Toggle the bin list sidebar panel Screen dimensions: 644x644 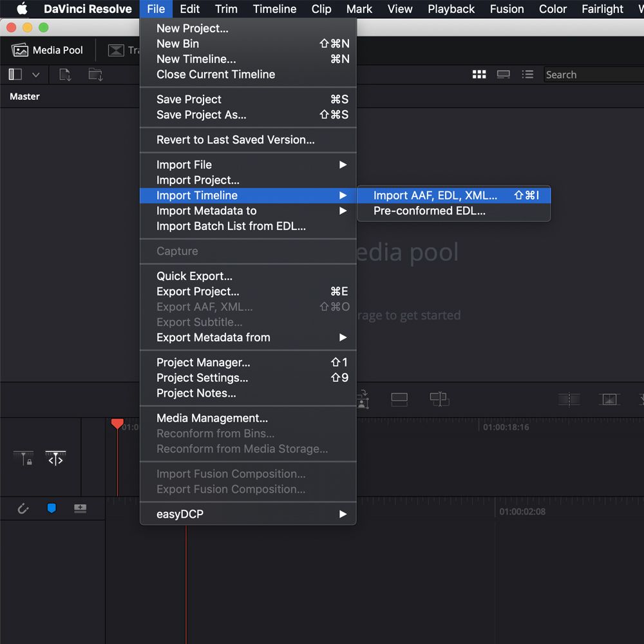click(14, 74)
